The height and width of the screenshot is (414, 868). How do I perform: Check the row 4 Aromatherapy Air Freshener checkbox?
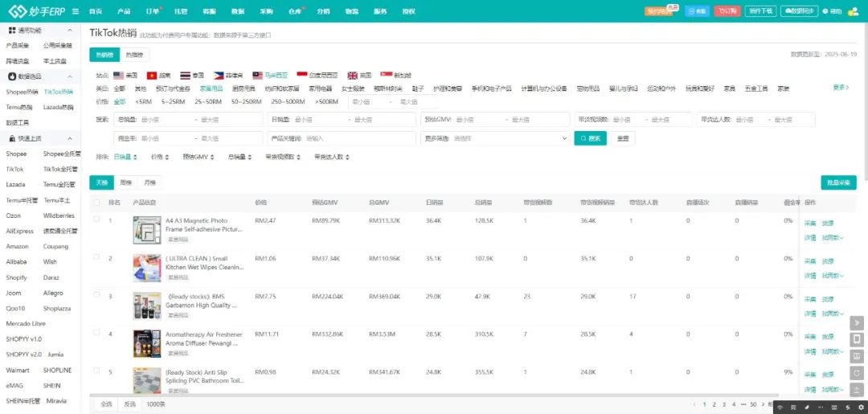(97, 333)
